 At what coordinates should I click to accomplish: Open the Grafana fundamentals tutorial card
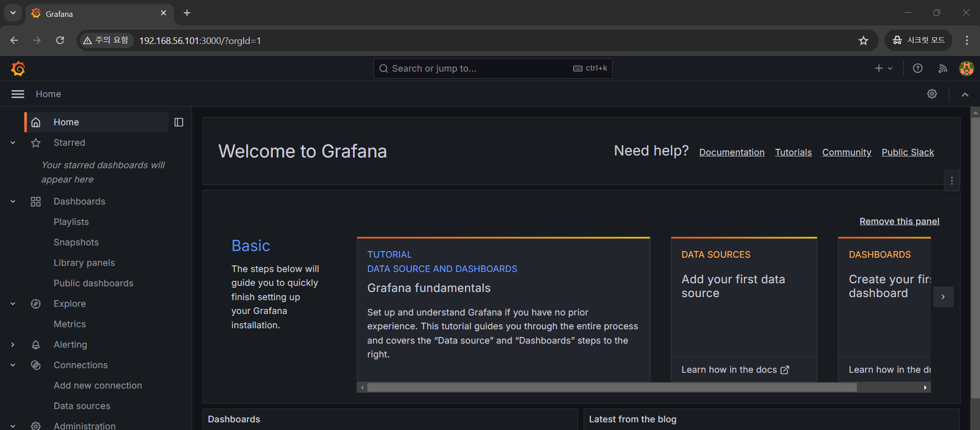coord(503,309)
